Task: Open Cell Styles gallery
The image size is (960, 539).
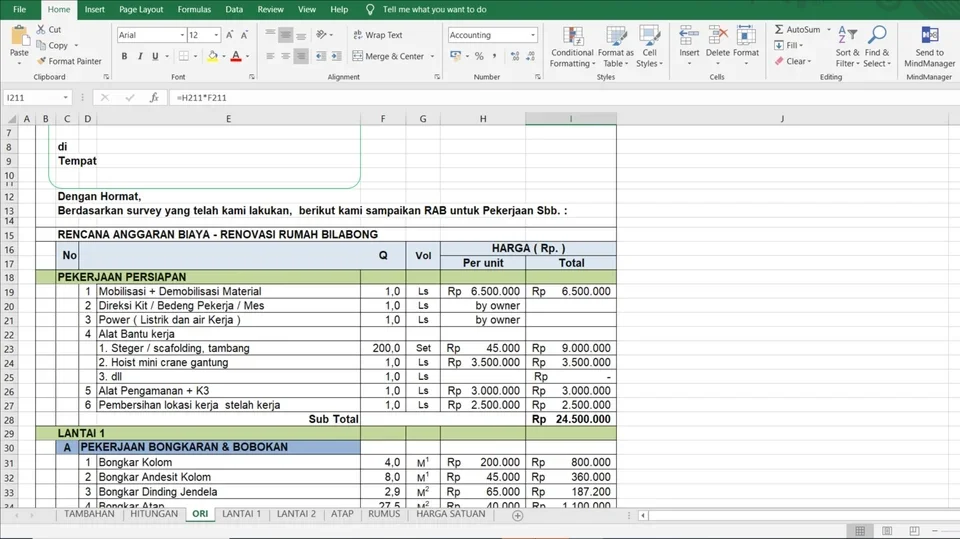Action: 649,47
